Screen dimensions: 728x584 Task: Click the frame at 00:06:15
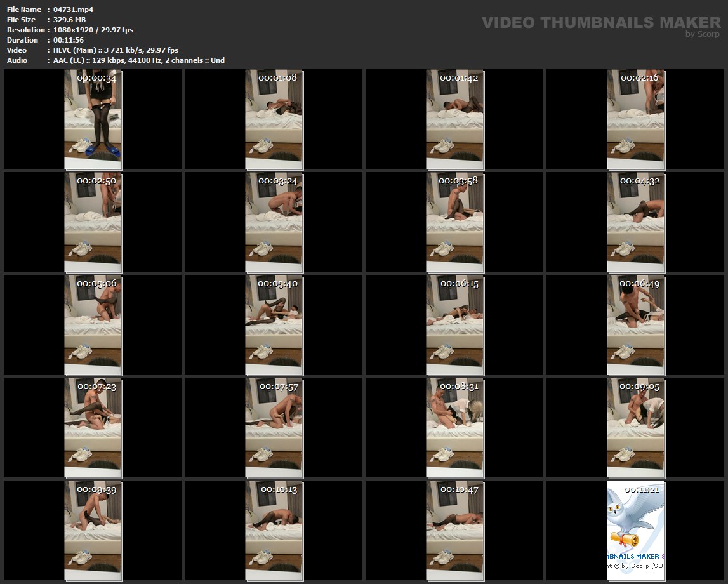coord(454,325)
